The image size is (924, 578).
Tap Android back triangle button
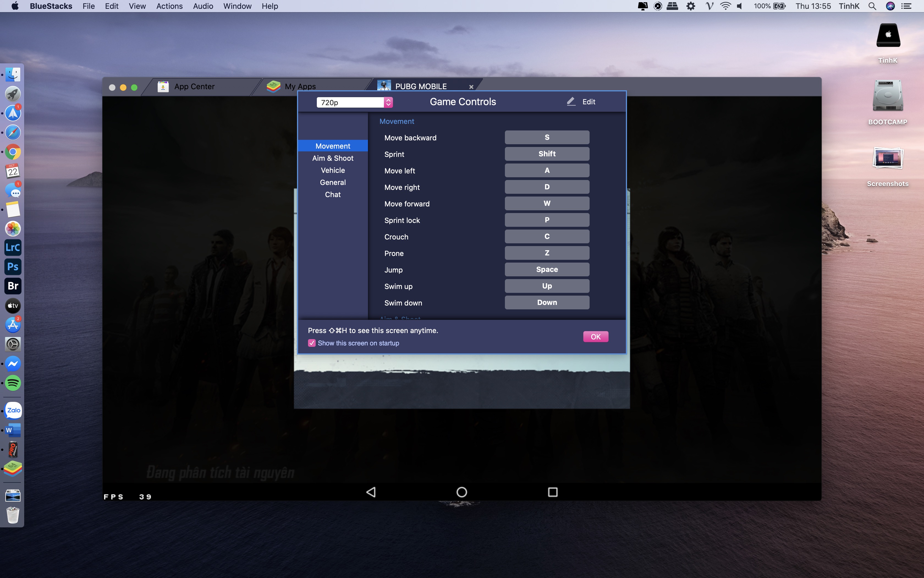click(x=371, y=492)
